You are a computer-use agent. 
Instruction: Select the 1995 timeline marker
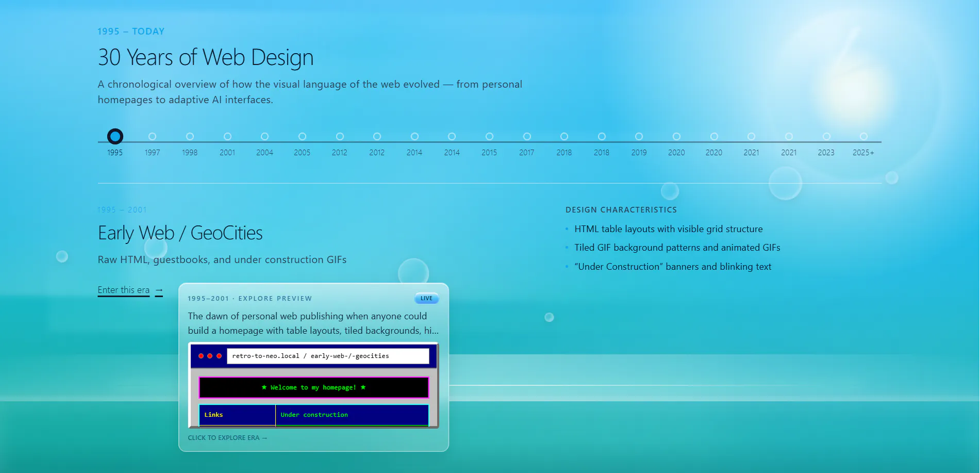click(115, 136)
